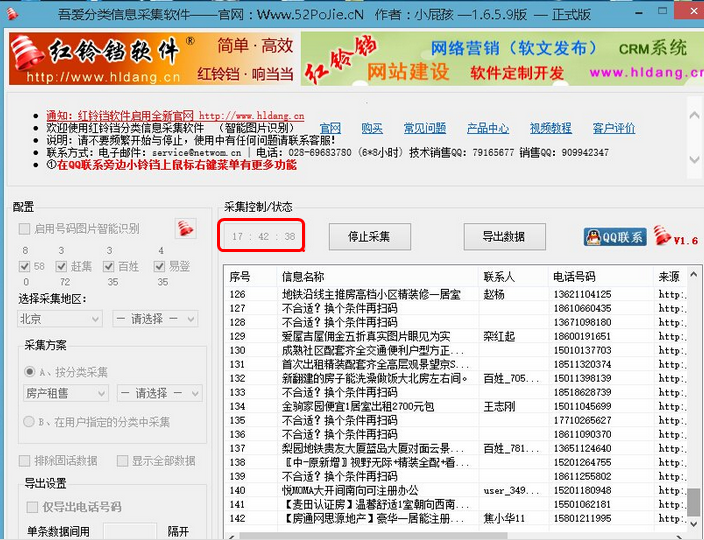
Task: Select row 137 梨园地铁贵友大厦蓝岛大厦
Action: [x=455, y=448]
